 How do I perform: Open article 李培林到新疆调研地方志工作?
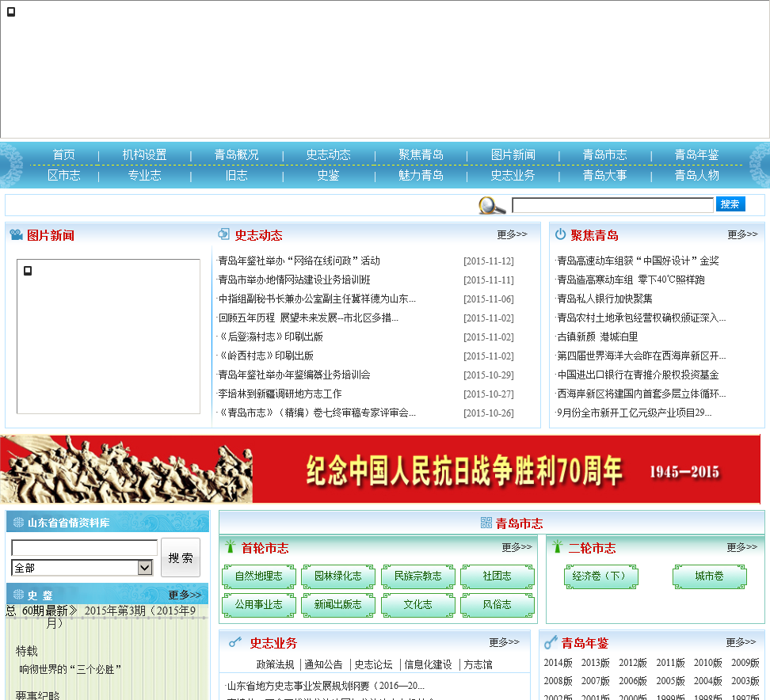[280, 394]
